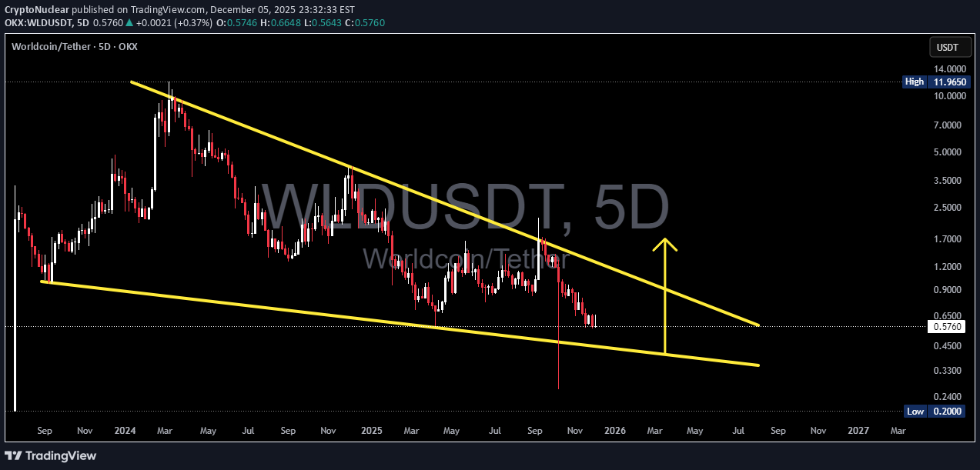Image resolution: width=980 pixels, height=470 pixels.
Task: Click the OKX:WLDUSDT symbol in header
Action: (38, 23)
